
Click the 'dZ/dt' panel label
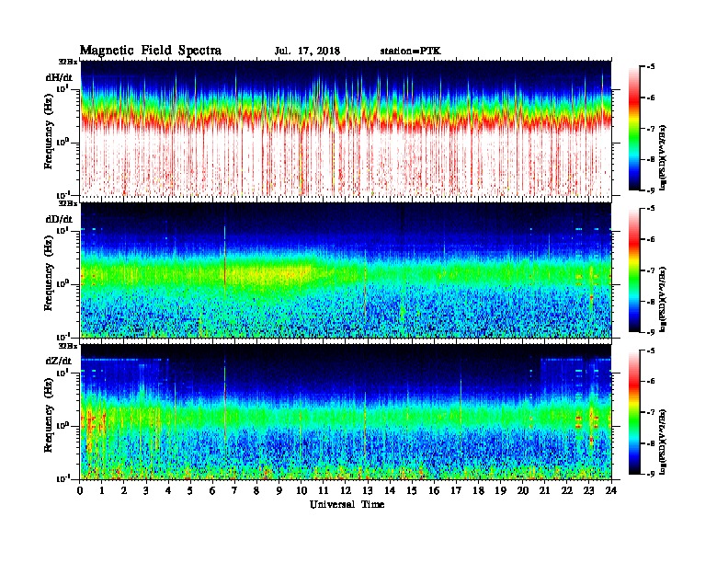59,361
